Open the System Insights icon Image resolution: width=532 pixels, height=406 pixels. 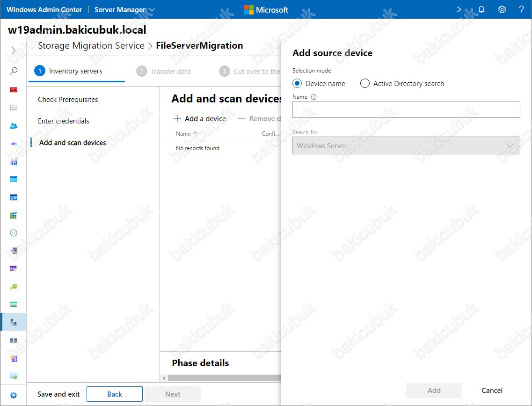click(x=14, y=358)
